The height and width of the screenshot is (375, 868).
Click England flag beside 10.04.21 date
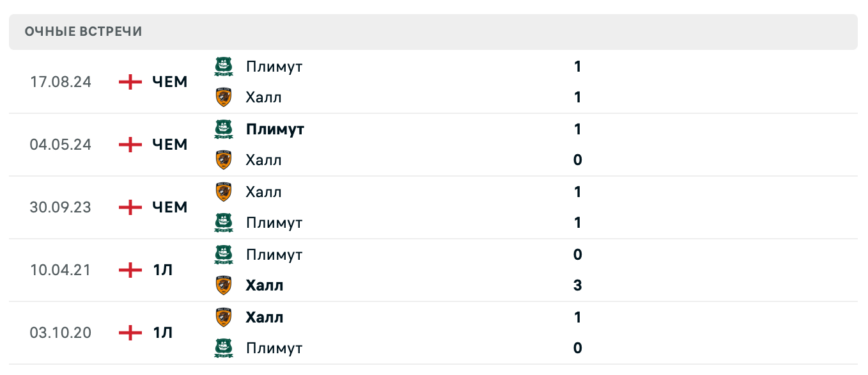[x=130, y=270]
